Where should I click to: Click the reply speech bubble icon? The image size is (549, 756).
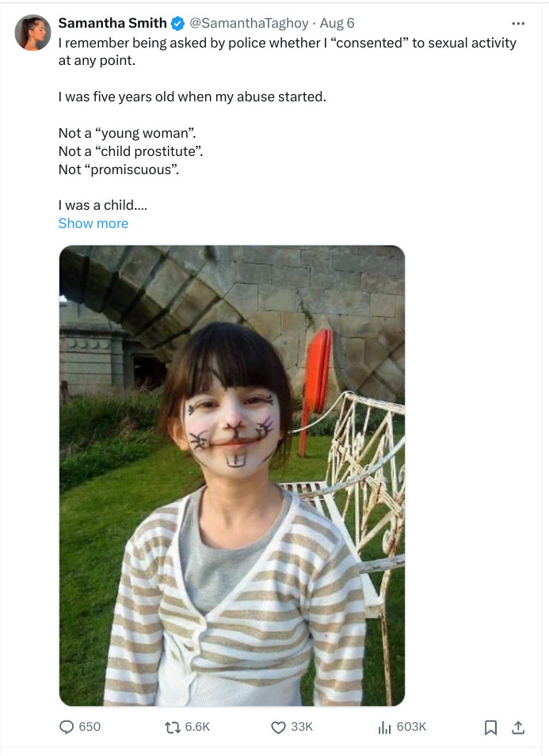[x=67, y=727]
